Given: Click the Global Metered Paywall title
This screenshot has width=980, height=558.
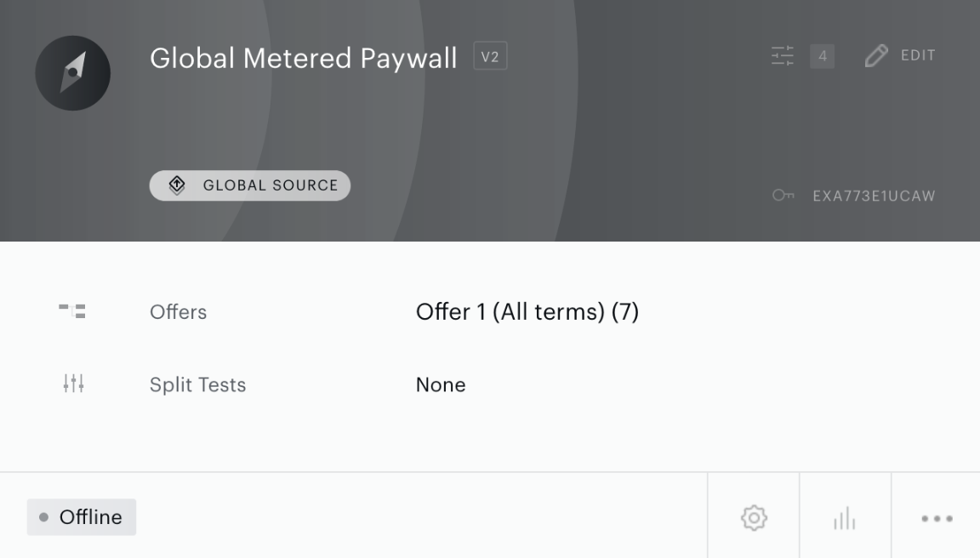Looking at the screenshot, I should coord(303,58).
